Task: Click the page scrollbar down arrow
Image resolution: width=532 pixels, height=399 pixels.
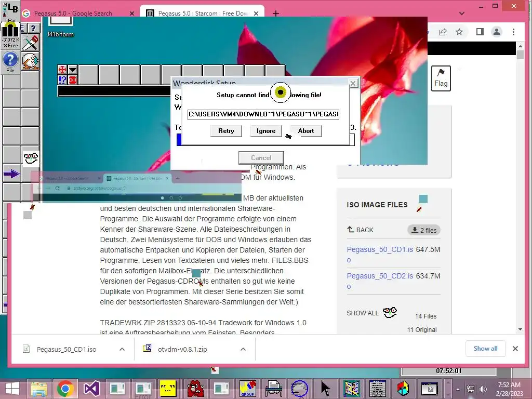Action: [520, 329]
